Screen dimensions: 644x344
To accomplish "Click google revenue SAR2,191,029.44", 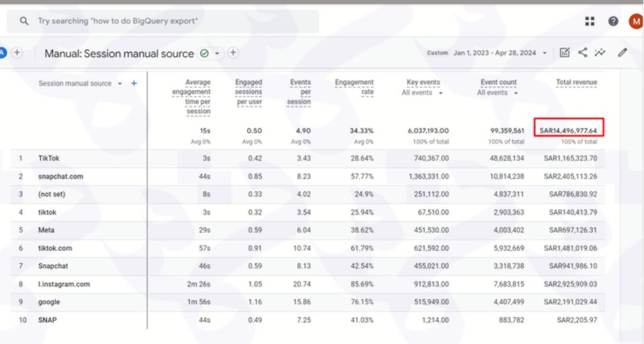I will 570,302.
